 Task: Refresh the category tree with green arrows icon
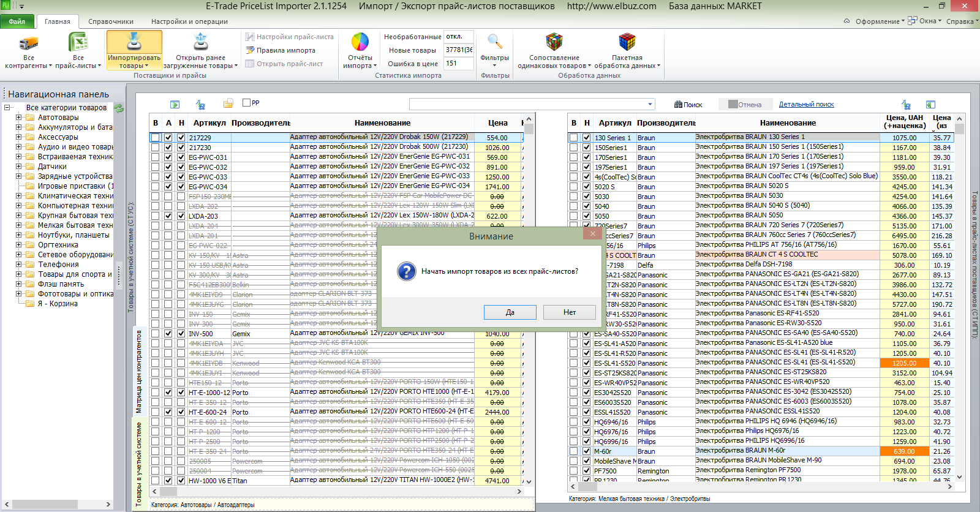119,108
